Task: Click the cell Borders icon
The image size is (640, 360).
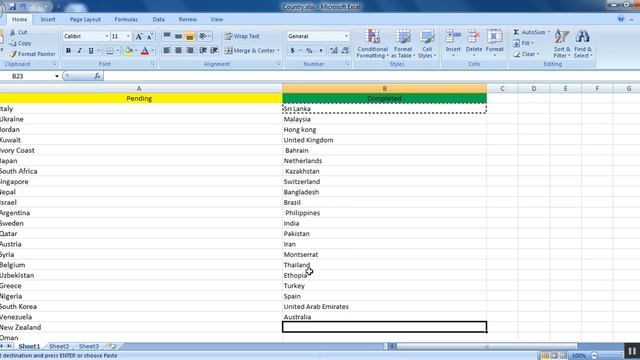Action: tap(110, 51)
